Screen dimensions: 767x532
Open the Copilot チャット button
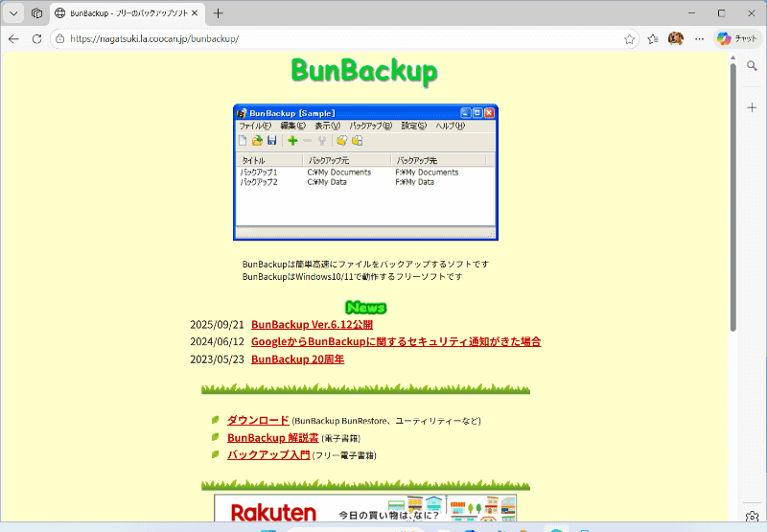click(737, 38)
